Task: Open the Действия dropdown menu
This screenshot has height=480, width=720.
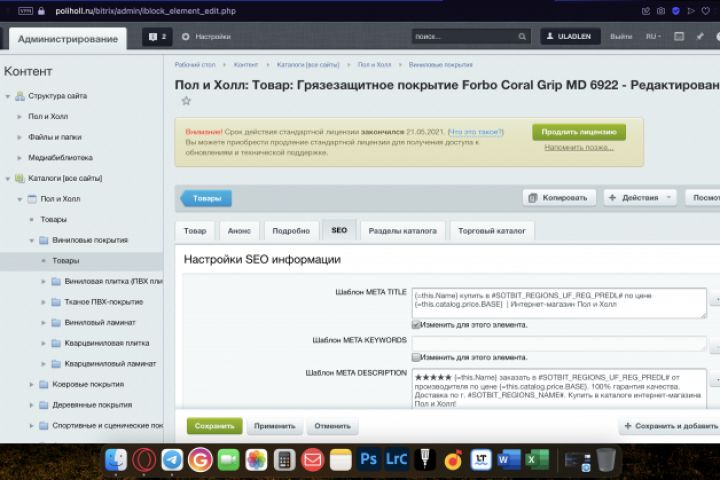Action: click(x=640, y=198)
